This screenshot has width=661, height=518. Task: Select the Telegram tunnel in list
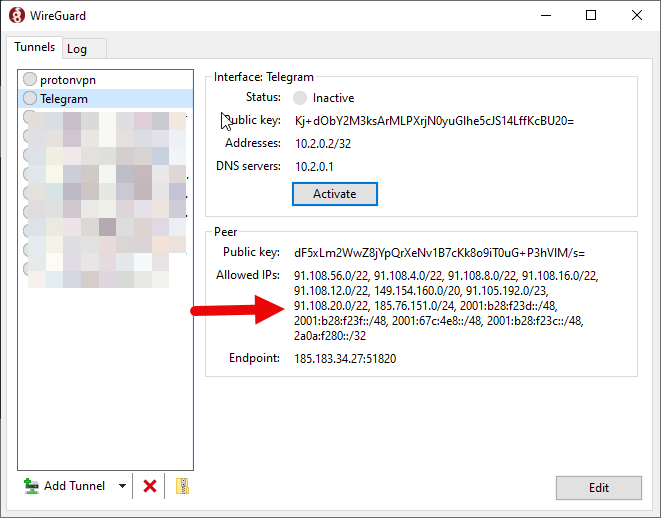point(105,99)
